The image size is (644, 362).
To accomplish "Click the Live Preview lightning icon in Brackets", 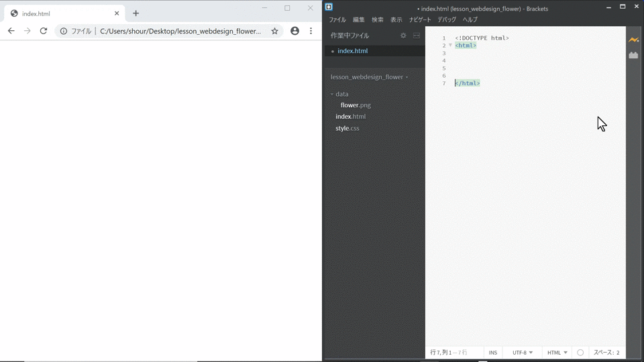I will click(x=634, y=40).
